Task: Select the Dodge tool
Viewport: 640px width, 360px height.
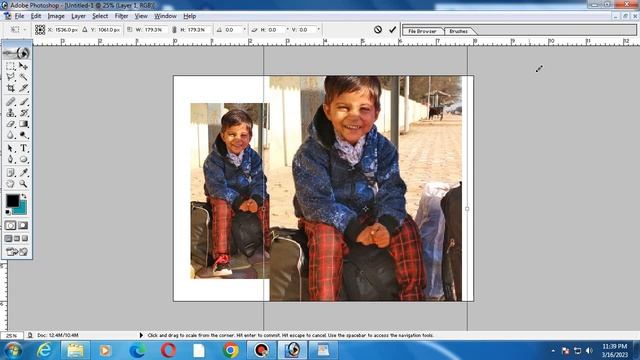Action: [23, 135]
